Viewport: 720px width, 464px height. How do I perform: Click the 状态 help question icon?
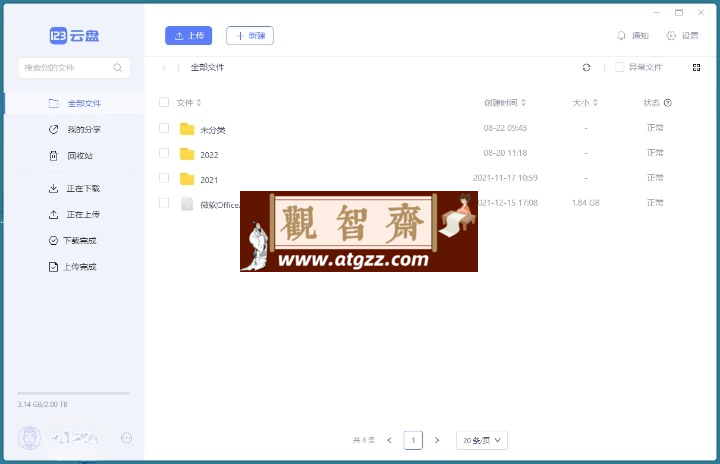pos(668,103)
